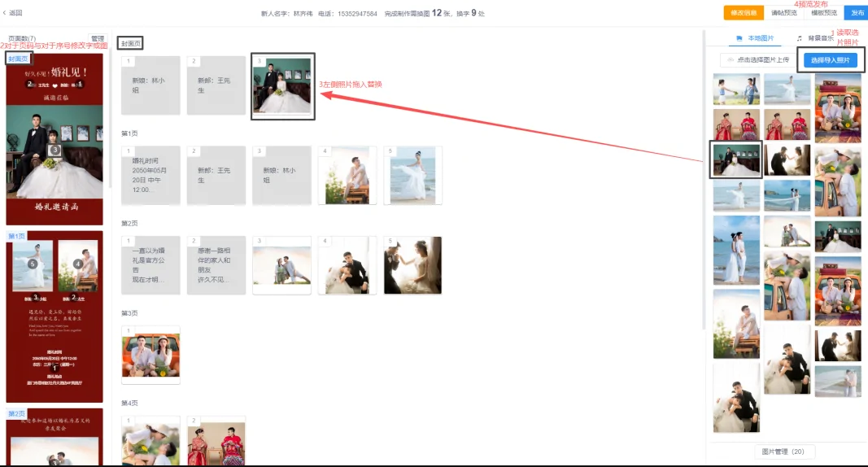Click the orange 修改信息 button
Viewport: 868px width, 467px height.
tap(744, 12)
